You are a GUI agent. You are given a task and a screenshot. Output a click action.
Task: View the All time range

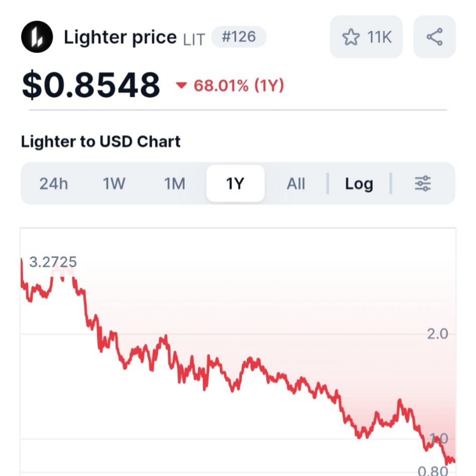pos(296,184)
